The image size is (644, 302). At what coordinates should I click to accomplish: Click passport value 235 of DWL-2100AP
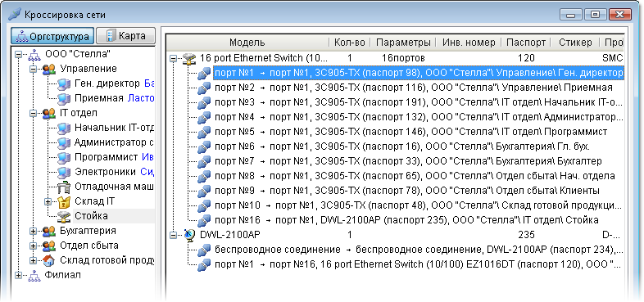pyautogui.click(x=526, y=235)
